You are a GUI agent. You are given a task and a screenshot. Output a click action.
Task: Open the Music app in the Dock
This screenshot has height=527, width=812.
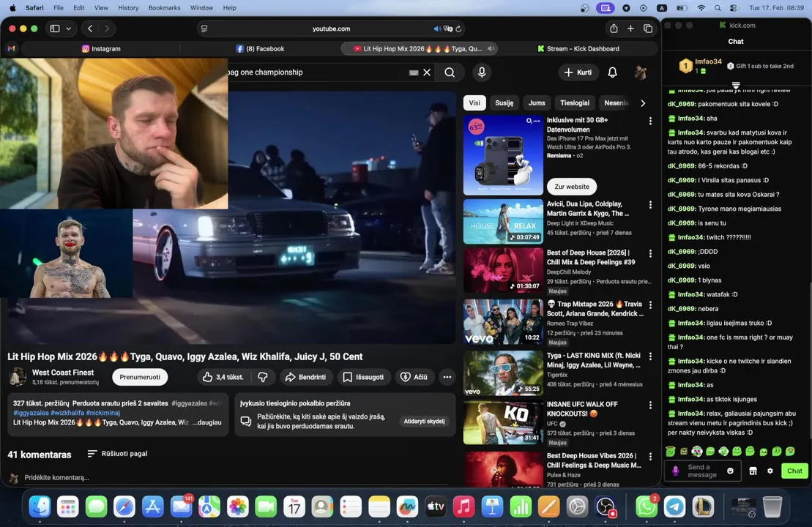coord(464,507)
